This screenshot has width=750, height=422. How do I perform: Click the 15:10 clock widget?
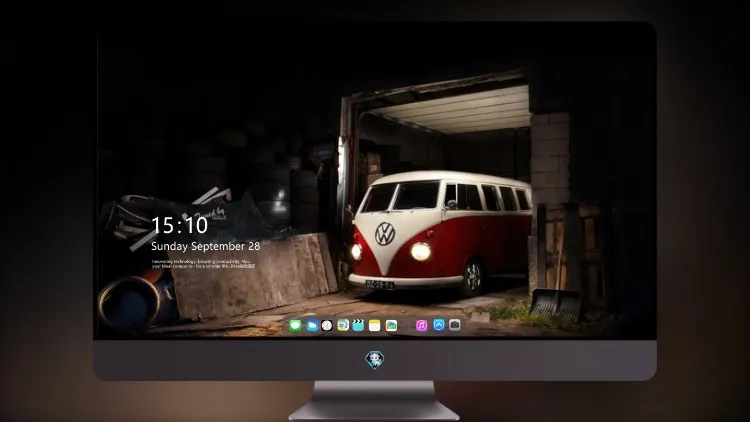[179, 225]
